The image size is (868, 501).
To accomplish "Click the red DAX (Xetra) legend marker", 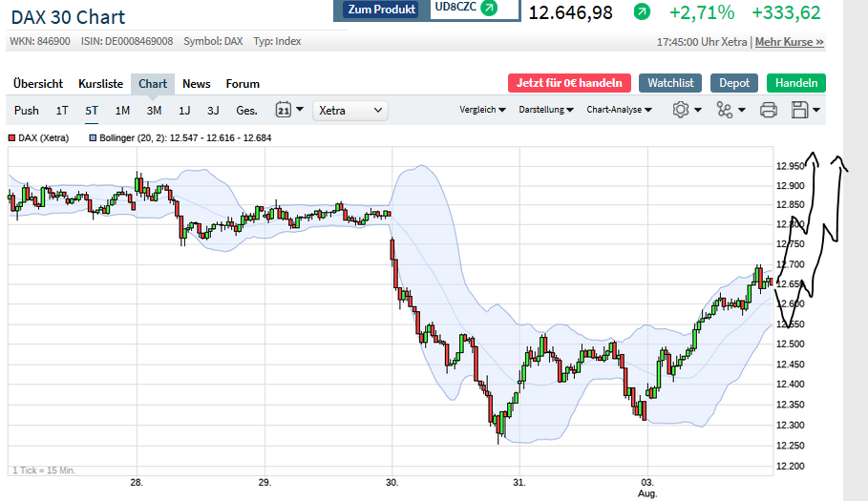I will click(12, 138).
